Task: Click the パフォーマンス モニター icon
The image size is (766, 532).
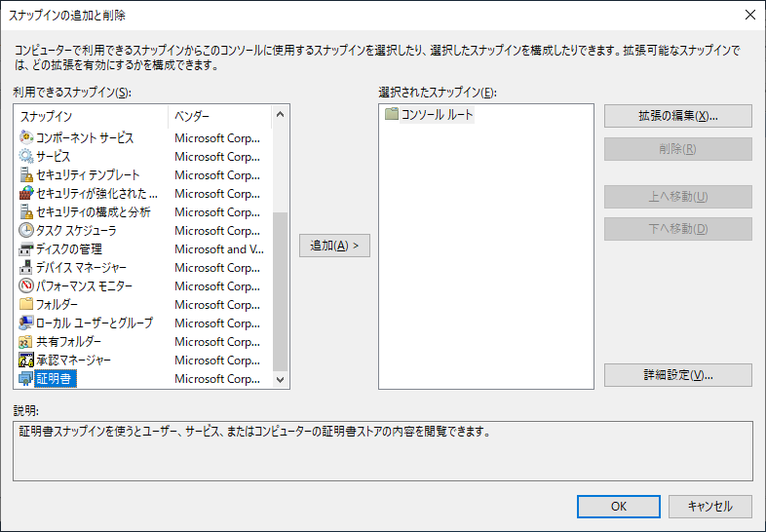Action: pyautogui.click(x=26, y=285)
